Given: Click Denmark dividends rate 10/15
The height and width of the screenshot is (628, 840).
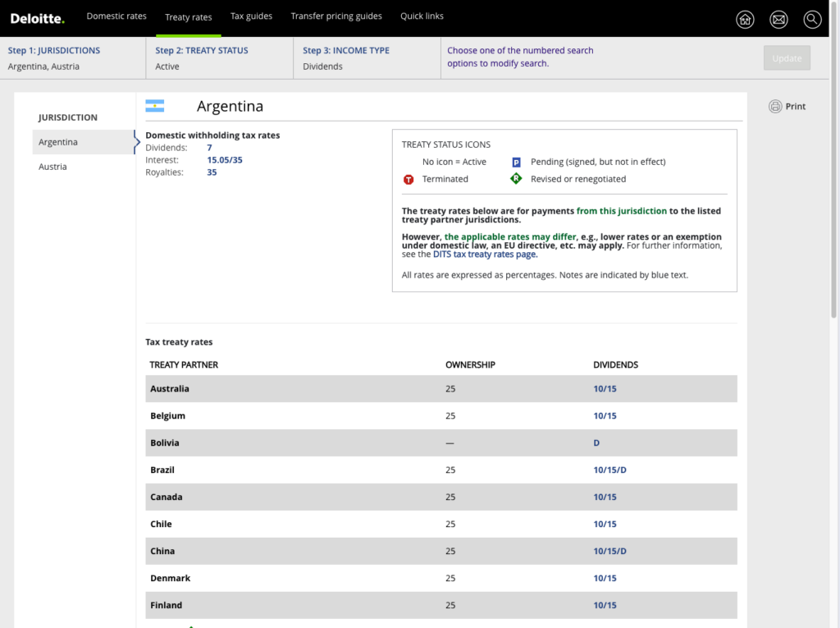Looking at the screenshot, I should point(605,578).
